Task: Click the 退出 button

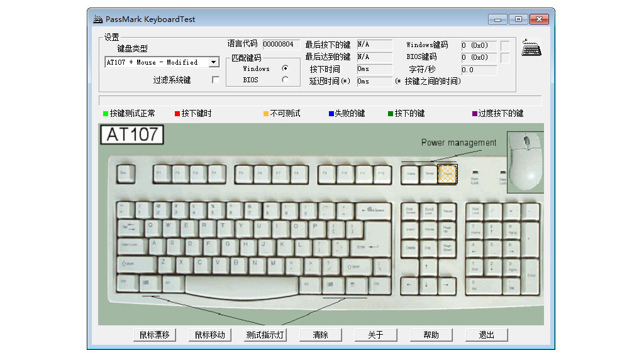Action: point(487,335)
